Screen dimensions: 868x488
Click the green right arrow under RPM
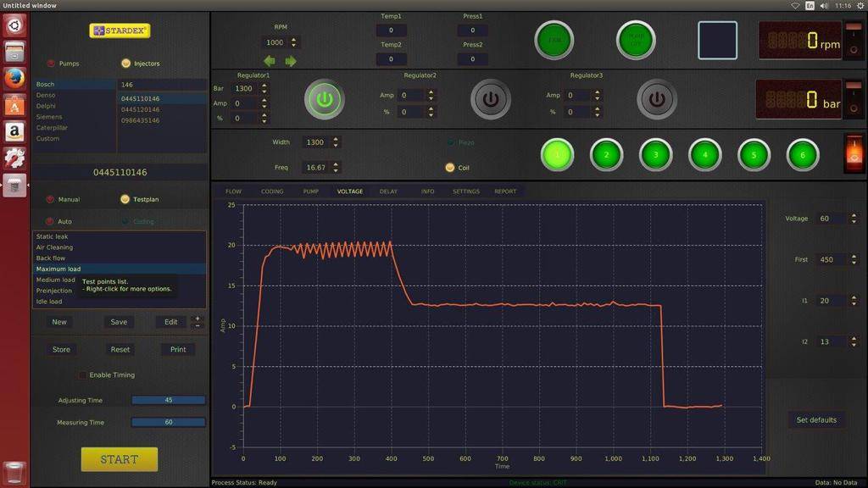click(x=291, y=61)
